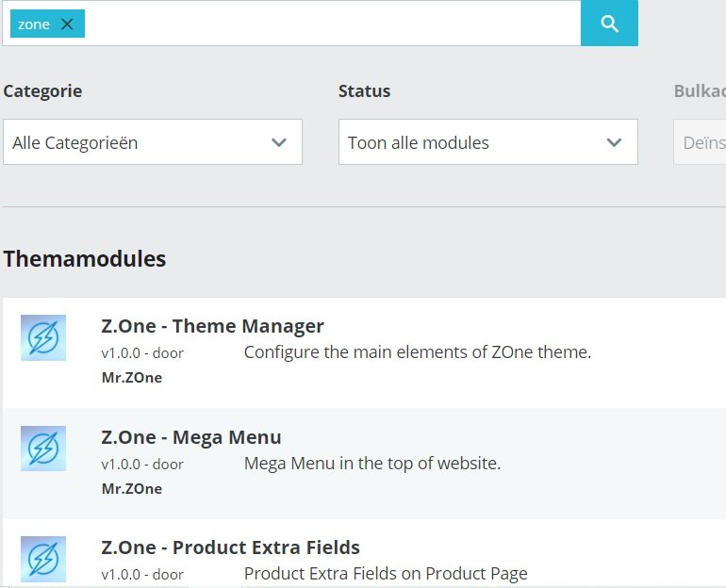Click Z.One Mega Menu module icon
Viewport: 726px width, 588px height.
(43, 449)
